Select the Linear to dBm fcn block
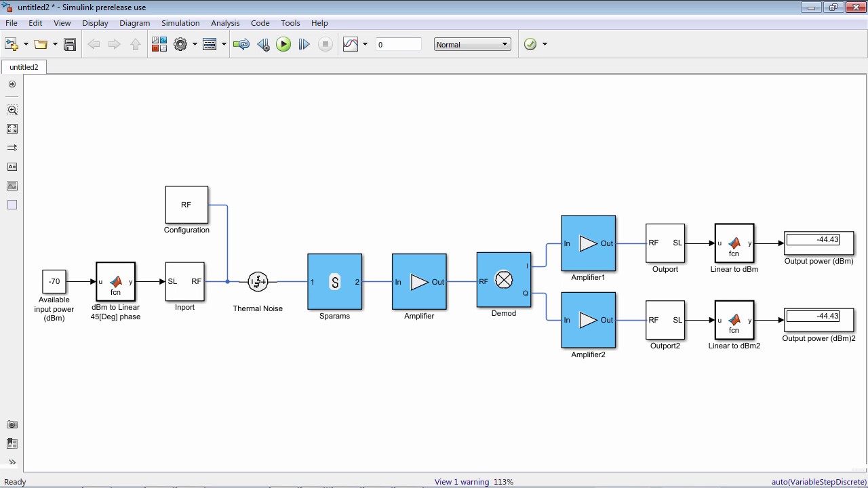 pyautogui.click(x=734, y=243)
